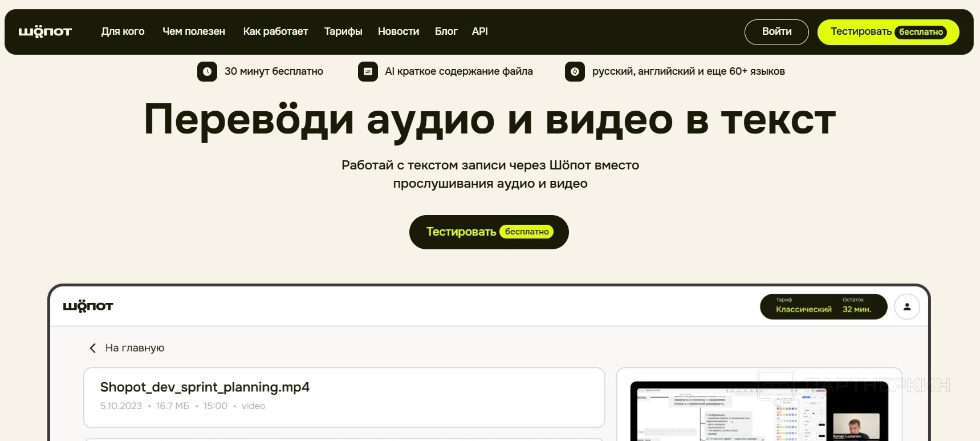Click the dark Тестировать бесплатно button under the headline

(489, 232)
